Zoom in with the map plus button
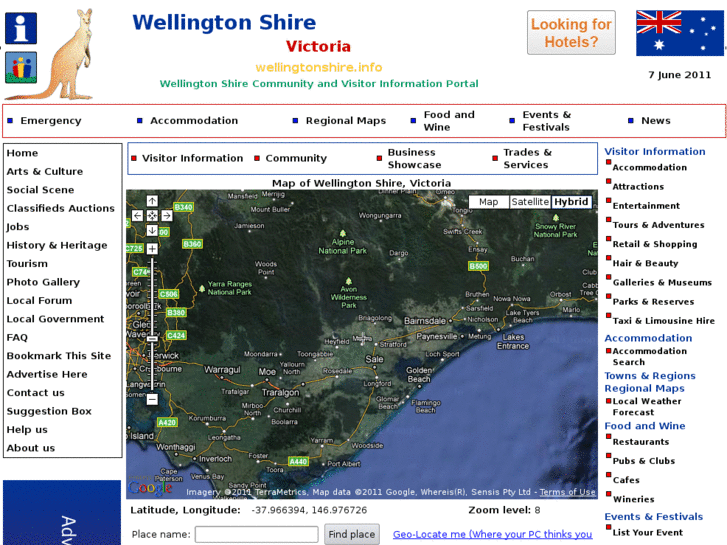The width and height of the screenshot is (727, 545). pyautogui.click(x=152, y=249)
